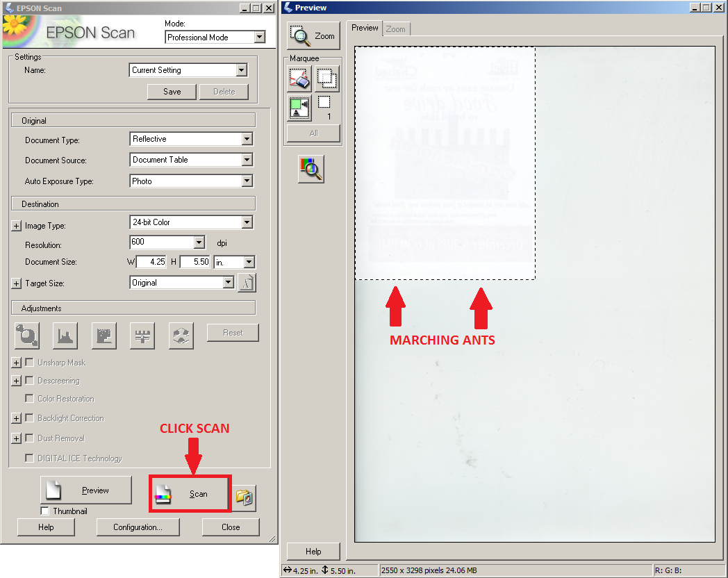Click the Delete settings button
This screenshot has height=578, width=728.
(x=224, y=92)
